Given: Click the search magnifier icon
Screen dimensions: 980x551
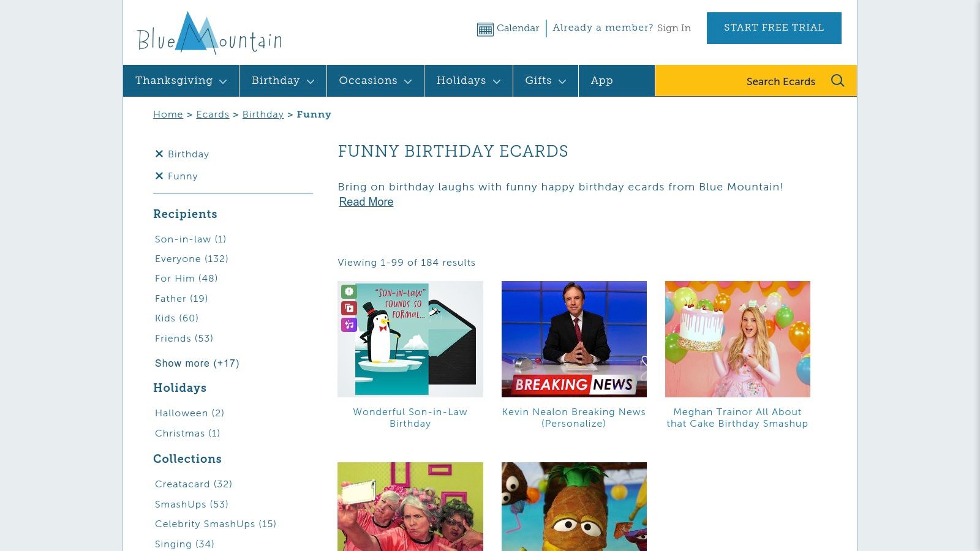Looking at the screenshot, I should 837,81.
